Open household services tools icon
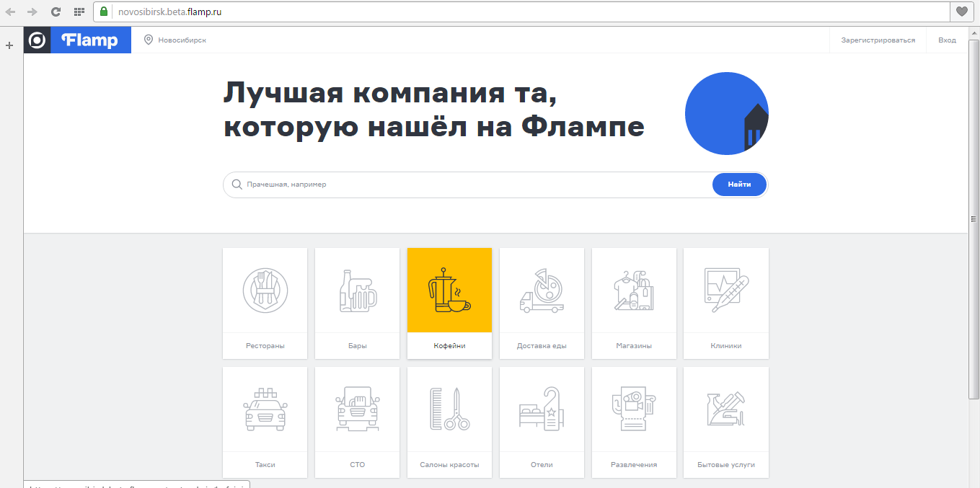Screen dimensions: 980x488 click(726, 409)
